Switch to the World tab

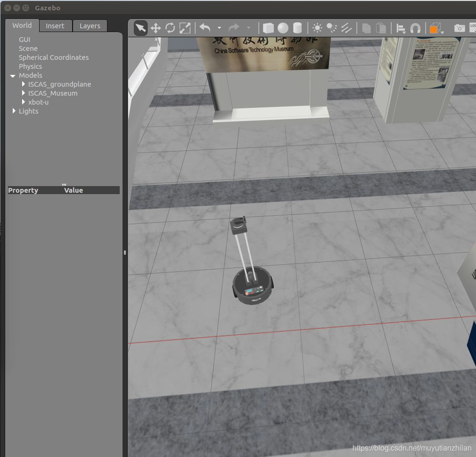click(22, 25)
